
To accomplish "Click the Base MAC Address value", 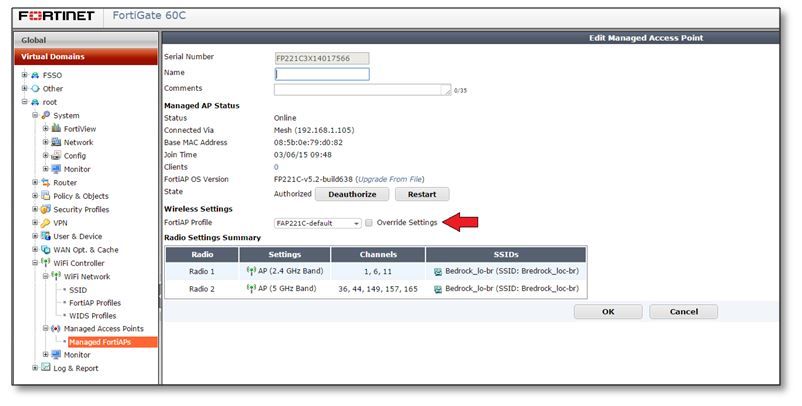I will [x=308, y=143].
